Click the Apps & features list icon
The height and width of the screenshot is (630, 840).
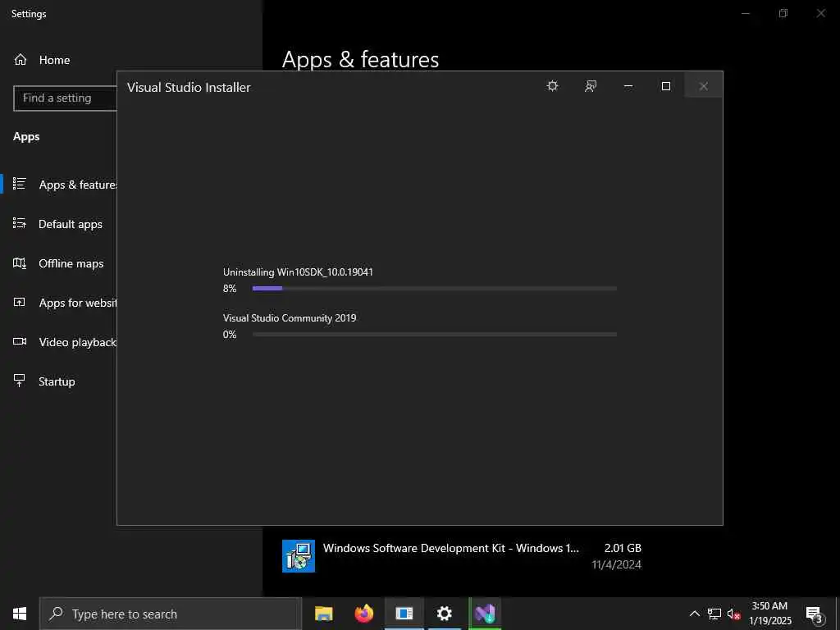pyautogui.click(x=20, y=184)
